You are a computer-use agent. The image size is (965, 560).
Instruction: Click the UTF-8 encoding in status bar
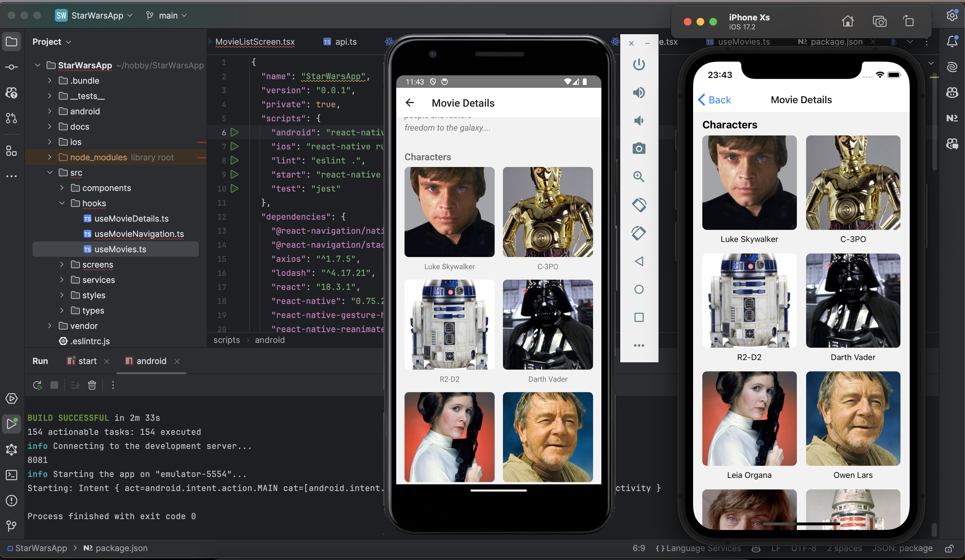pyautogui.click(x=803, y=548)
